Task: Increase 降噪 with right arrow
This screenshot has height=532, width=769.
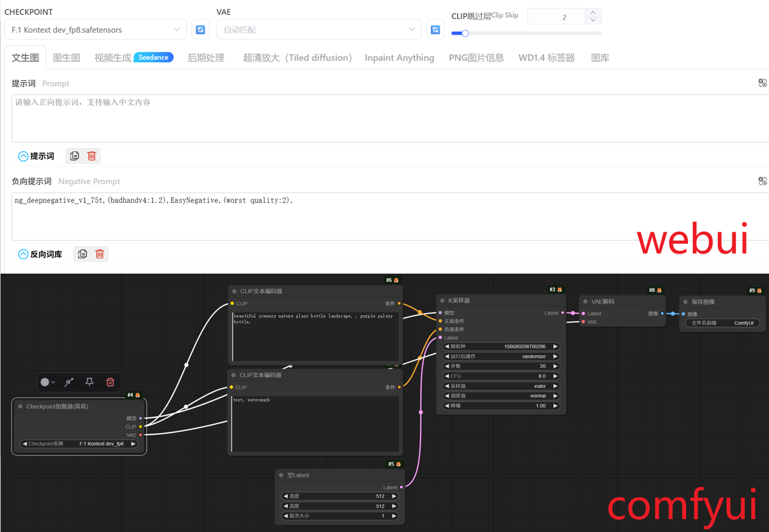Action: [555, 405]
